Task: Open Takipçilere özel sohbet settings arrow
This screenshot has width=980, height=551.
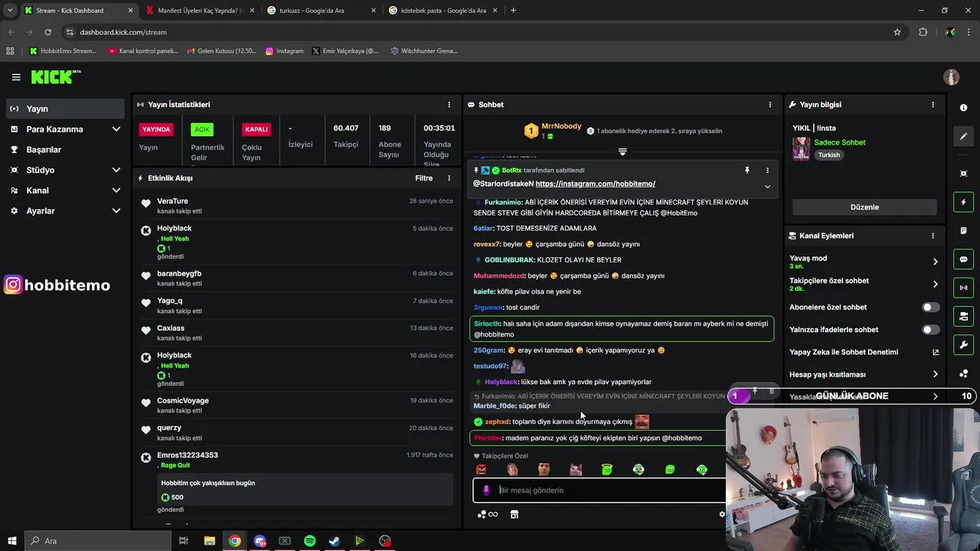Action: tap(935, 284)
